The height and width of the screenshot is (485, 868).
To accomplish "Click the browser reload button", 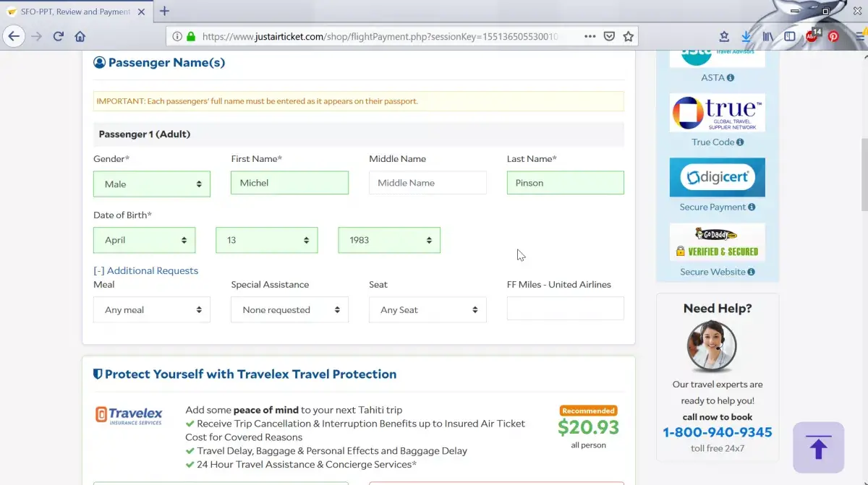I will [x=59, y=36].
